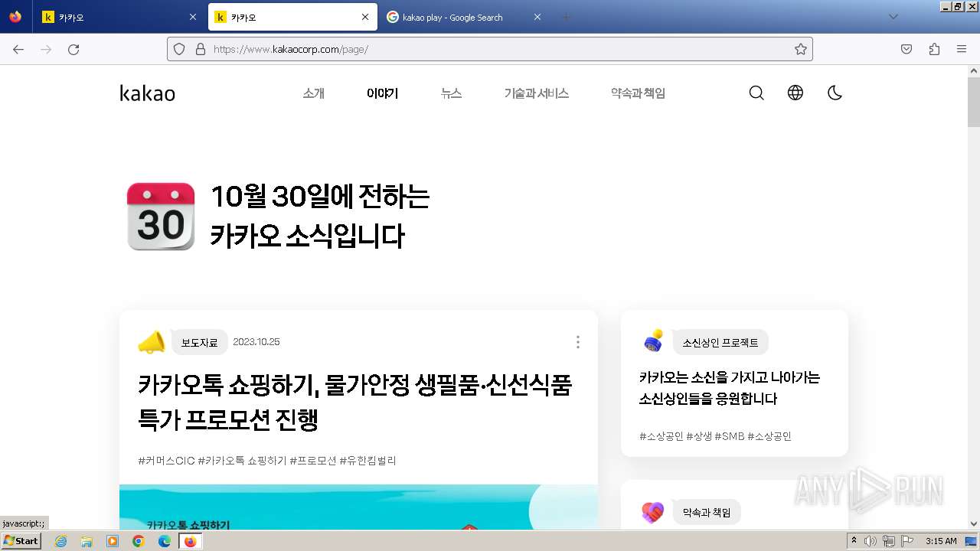
Task: Open Chrome from the taskbar
Action: (x=139, y=541)
